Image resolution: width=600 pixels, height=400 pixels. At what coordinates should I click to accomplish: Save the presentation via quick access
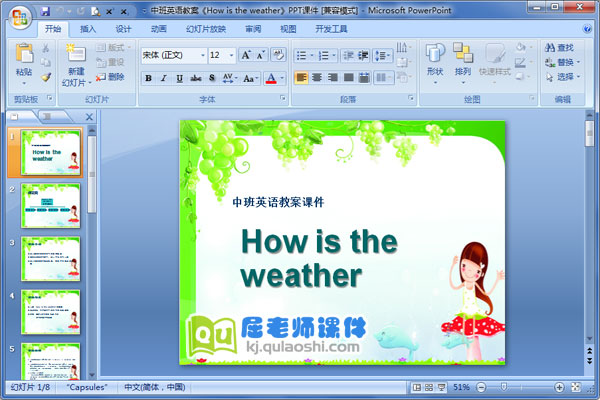[46, 11]
